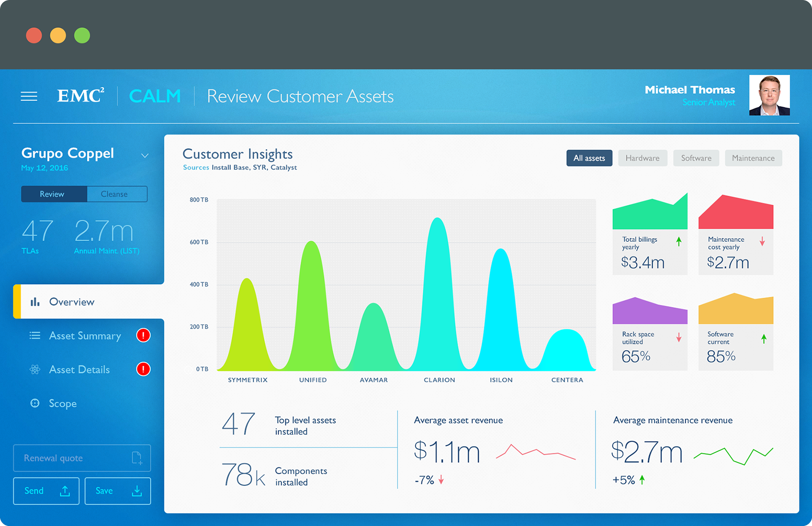812x526 pixels.
Task: Select the All assets filter
Action: click(x=589, y=158)
